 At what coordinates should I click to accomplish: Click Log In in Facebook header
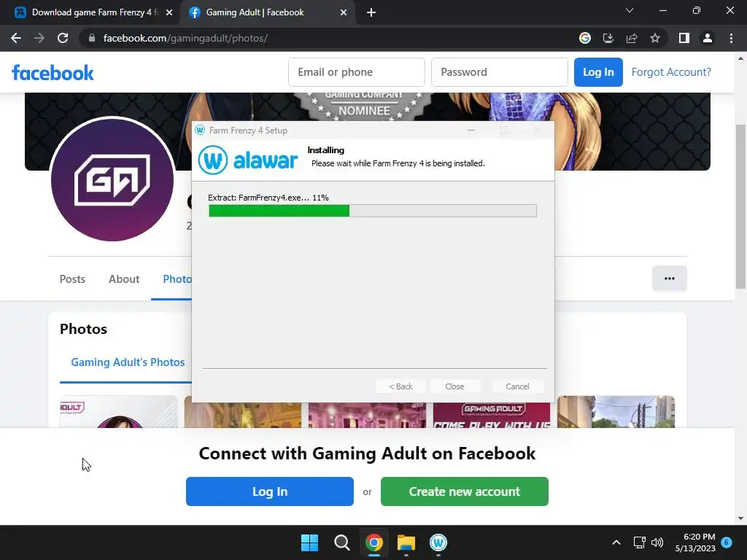(598, 72)
